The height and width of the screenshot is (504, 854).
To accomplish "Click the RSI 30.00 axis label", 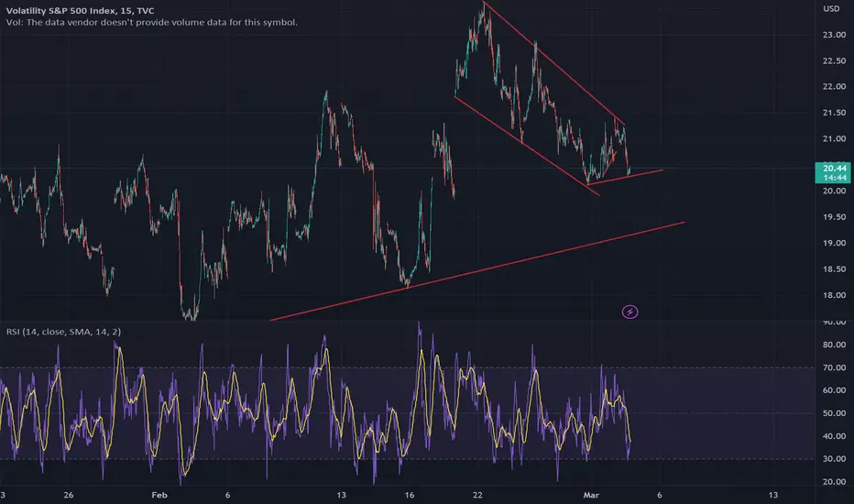I will point(834,459).
